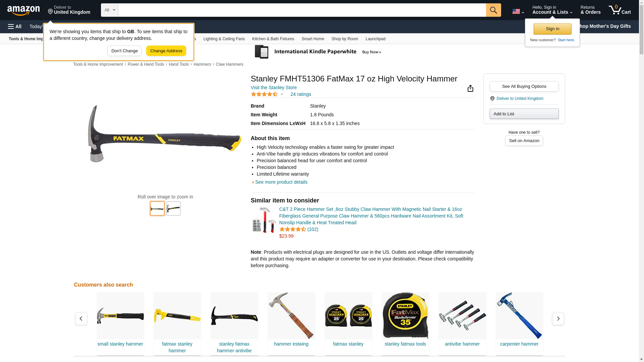Open the 24 ratings link
The image size is (644, 362).
(301, 94)
